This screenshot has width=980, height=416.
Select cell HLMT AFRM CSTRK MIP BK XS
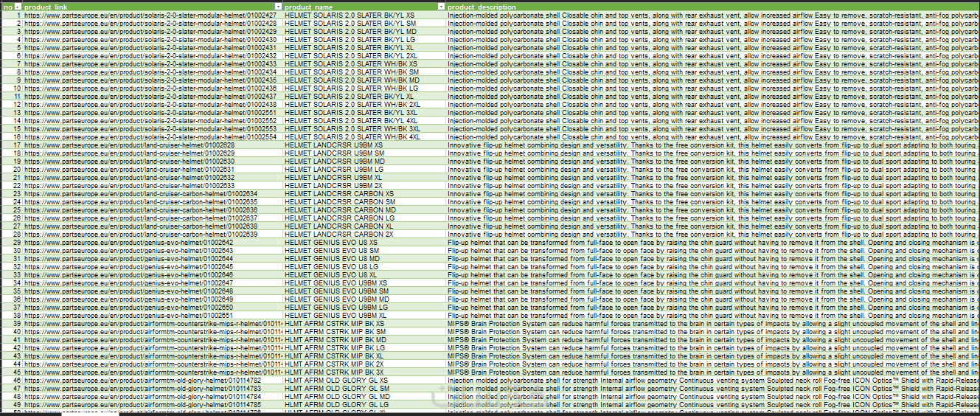click(364, 323)
